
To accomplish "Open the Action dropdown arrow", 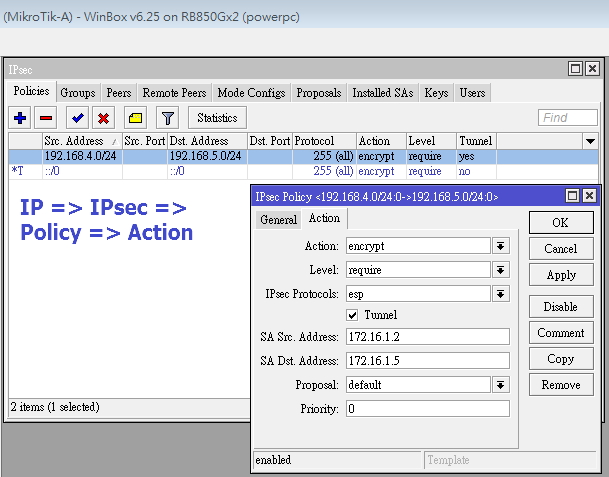I will coord(501,246).
